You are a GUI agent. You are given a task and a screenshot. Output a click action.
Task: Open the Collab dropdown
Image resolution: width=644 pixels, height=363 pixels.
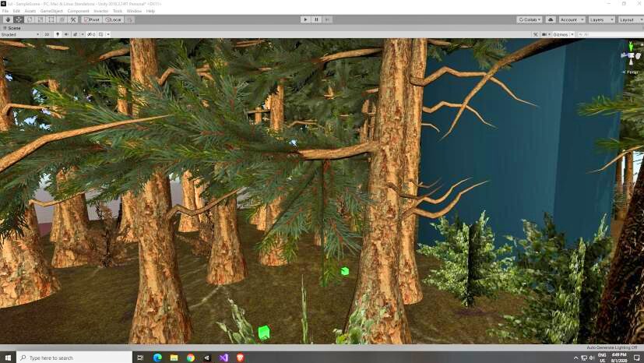pyautogui.click(x=530, y=19)
